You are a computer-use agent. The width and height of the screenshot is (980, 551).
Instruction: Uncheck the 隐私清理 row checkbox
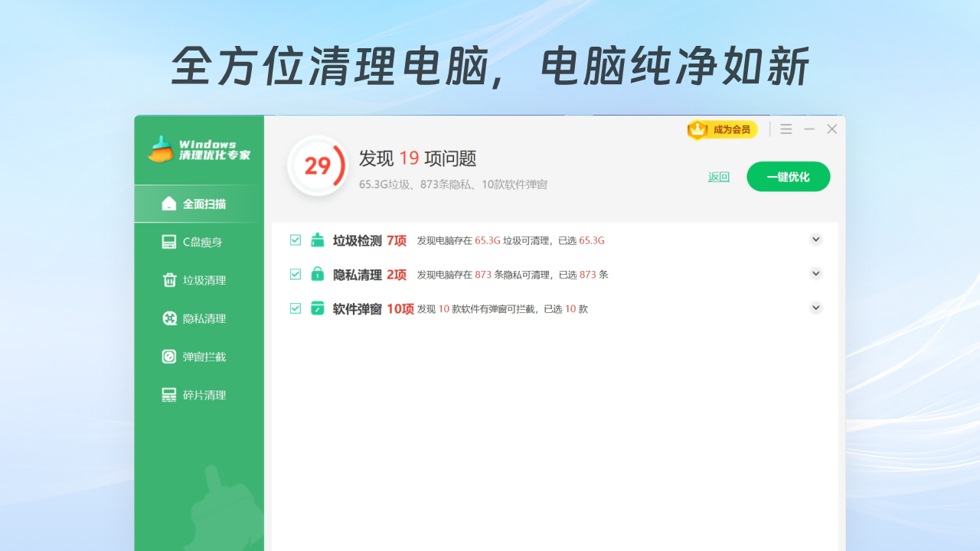(296, 274)
